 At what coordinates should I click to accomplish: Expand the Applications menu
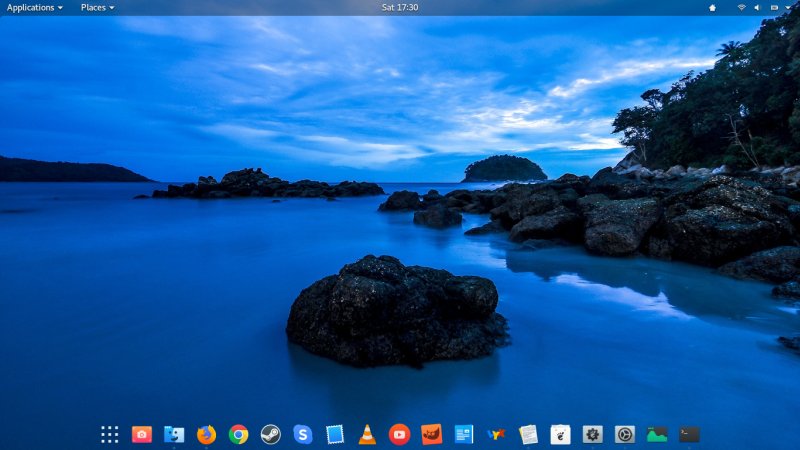point(34,7)
